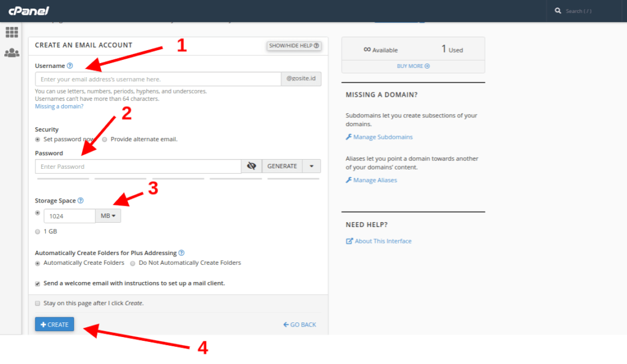Toggle password visibility eye icon
The image size is (627, 364).
[x=252, y=166]
